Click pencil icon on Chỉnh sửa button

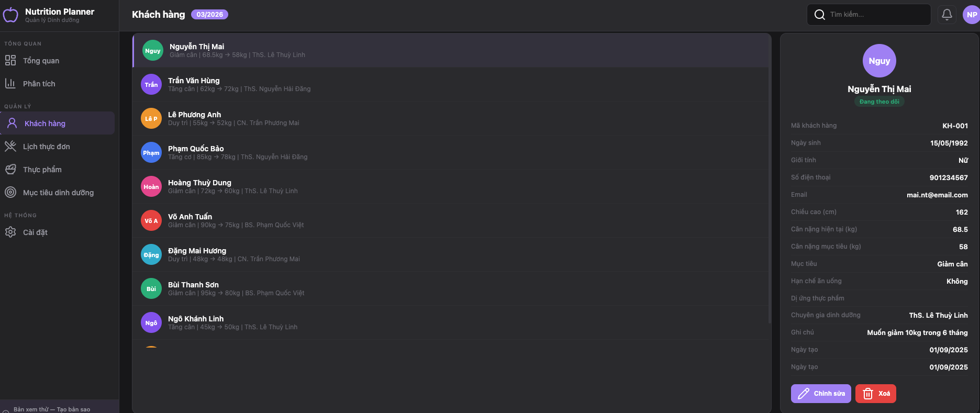pos(804,394)
